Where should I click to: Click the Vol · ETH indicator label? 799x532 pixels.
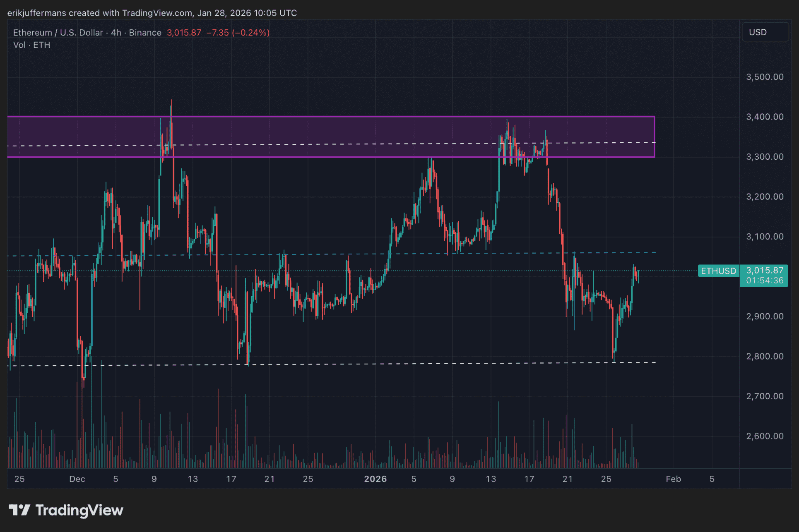point(31,45)
